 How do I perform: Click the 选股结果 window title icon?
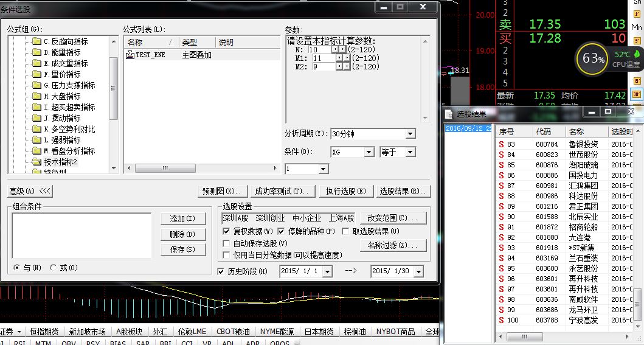point(451,114)
